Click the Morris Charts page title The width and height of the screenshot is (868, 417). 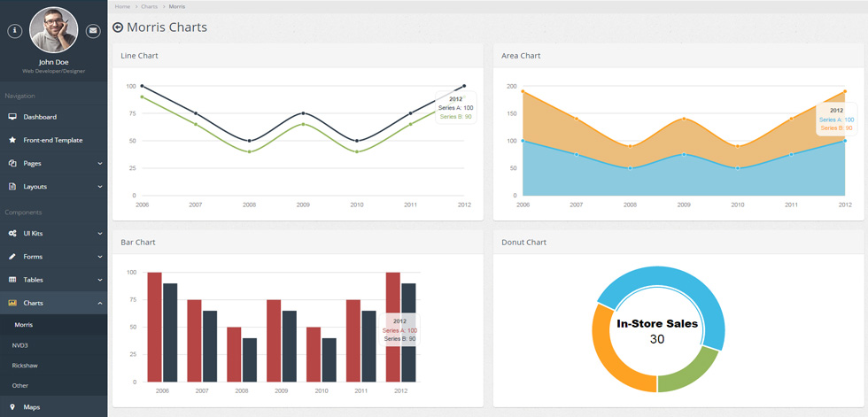point(167,27)
